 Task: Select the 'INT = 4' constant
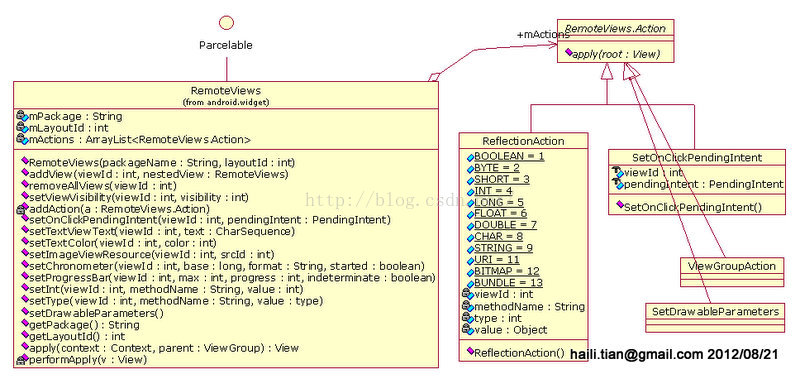[x=493, y=191]
